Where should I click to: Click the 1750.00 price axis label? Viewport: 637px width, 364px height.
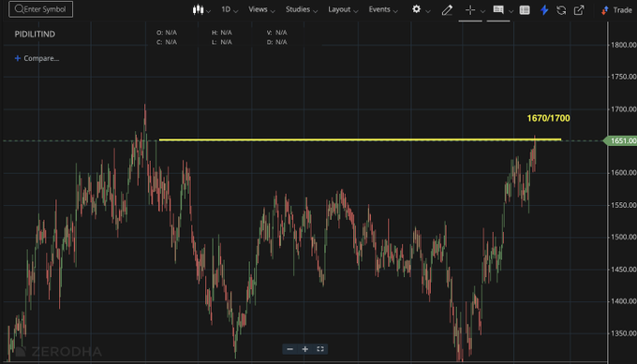pos(624,77)
